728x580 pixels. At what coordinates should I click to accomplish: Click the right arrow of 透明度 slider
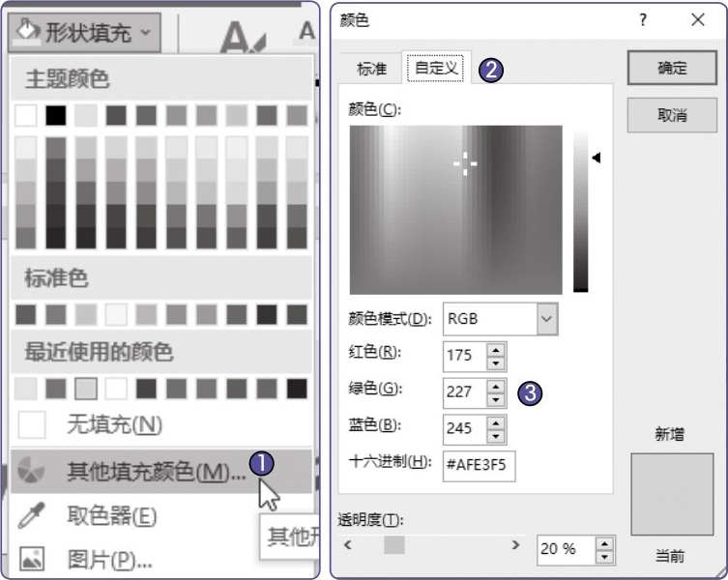point(515,545)
